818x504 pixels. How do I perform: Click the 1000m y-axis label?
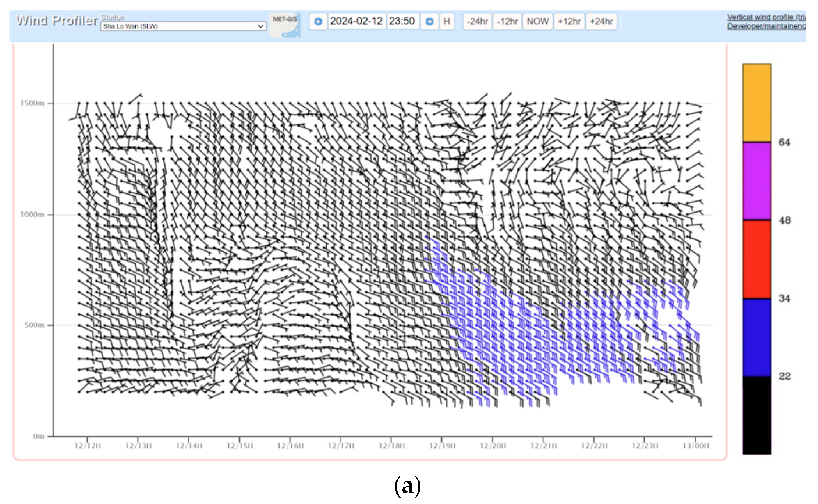point(32,214)
